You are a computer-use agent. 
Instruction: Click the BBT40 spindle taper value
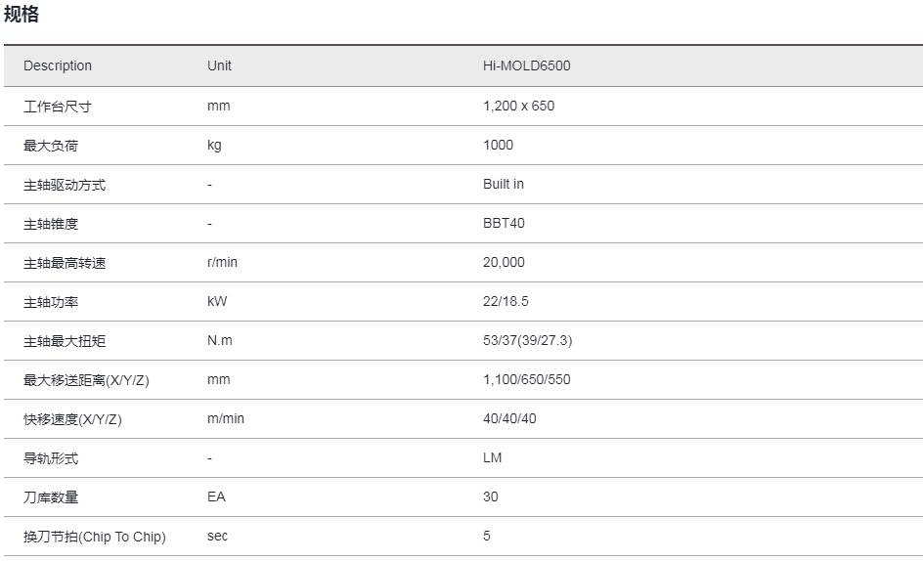point(504,224)
